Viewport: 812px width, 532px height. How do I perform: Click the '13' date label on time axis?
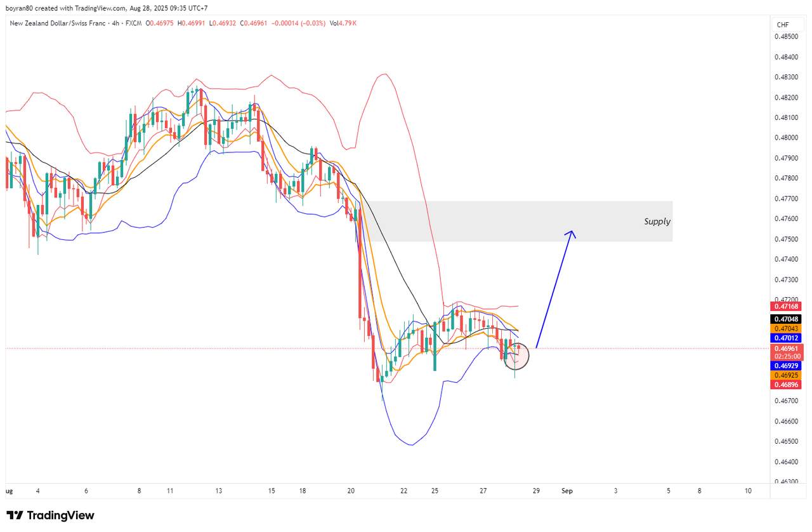click(219, 491)
